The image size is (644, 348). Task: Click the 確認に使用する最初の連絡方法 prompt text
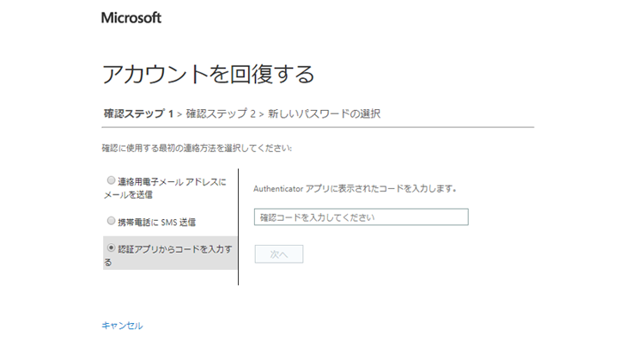pos(197,148)
